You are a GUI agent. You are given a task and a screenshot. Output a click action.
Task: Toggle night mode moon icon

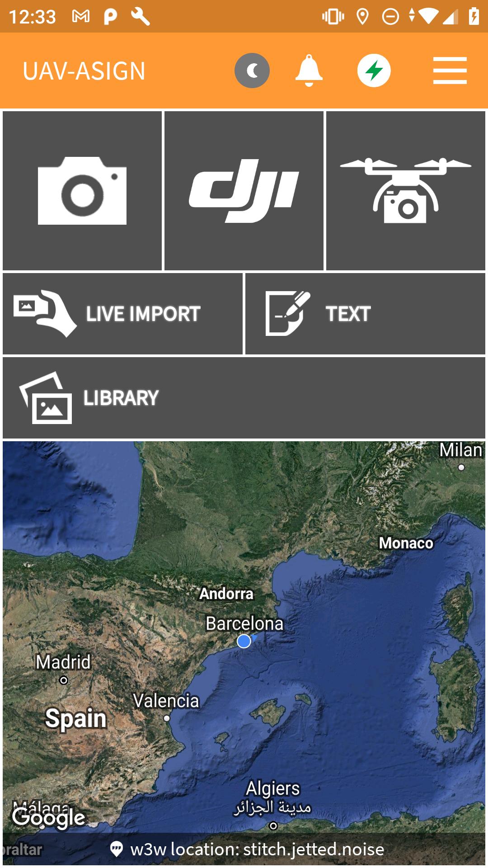(x=252, y=71)
